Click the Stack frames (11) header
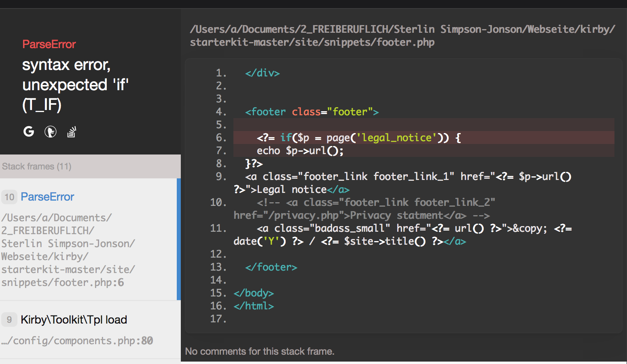 point(90,166)
